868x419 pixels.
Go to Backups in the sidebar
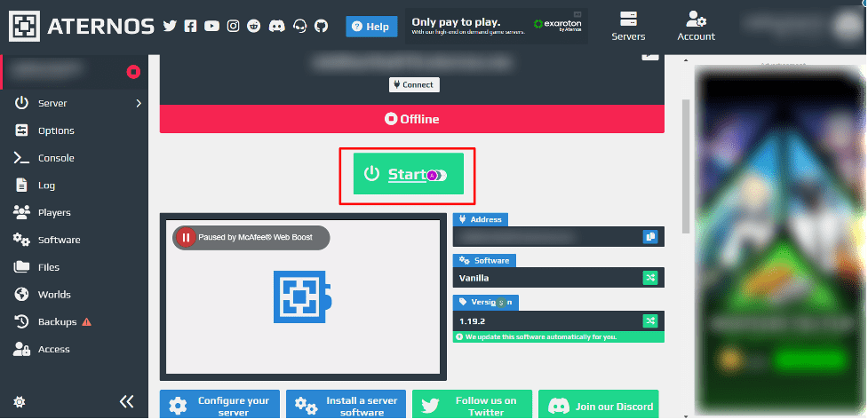pyautogui.click(x=57, y=321)
